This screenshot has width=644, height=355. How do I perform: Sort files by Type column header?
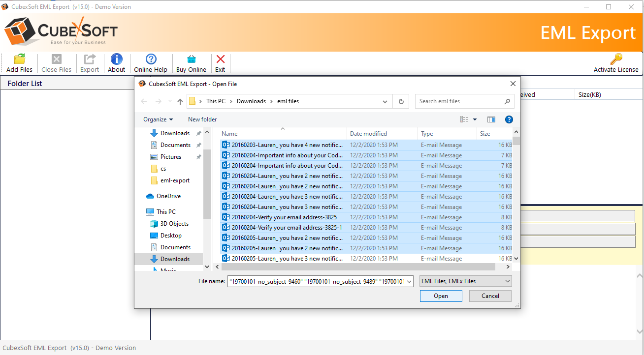pyautogui.click(x=448, y=133)
